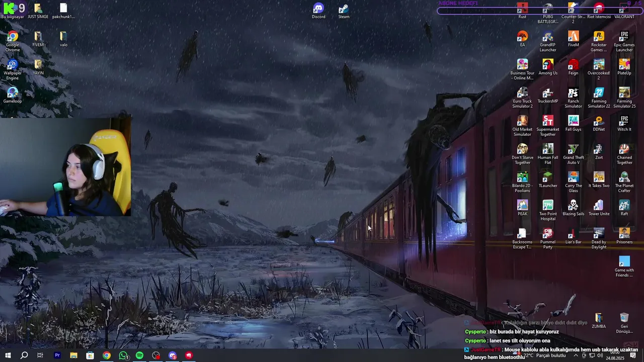The height and width of the screenshot is (362, 644).
Task: Select the Liar's Bar shortcut
Action: pyautogui.click(x=574, y=236)
